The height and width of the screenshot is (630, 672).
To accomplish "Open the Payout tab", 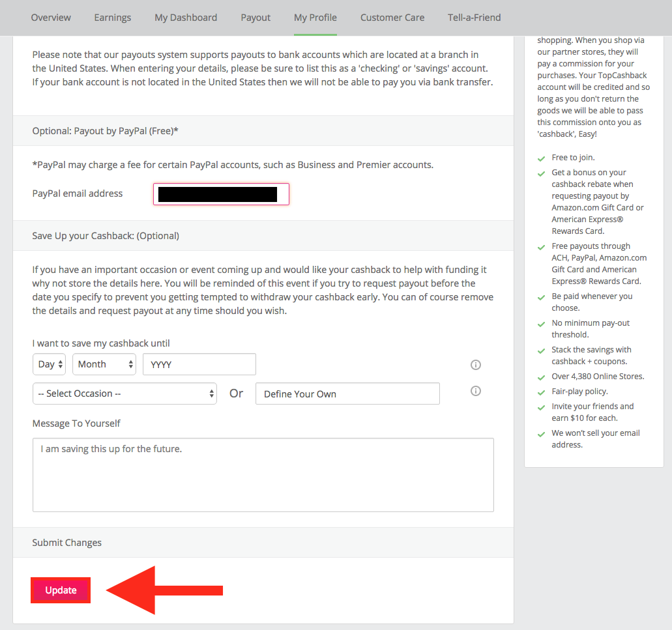I will (256, 18).
